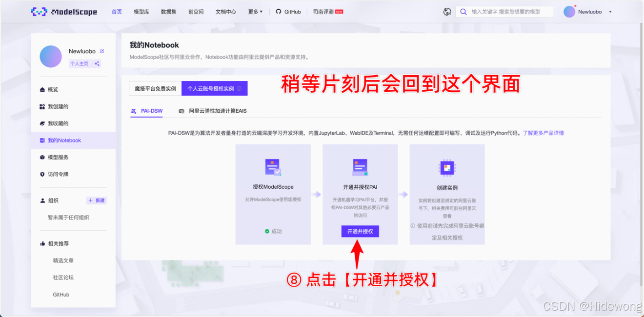The image size is (644, 317).
Task: Click the 授权ModelScope card icon
Action: [x=273, y=167]
